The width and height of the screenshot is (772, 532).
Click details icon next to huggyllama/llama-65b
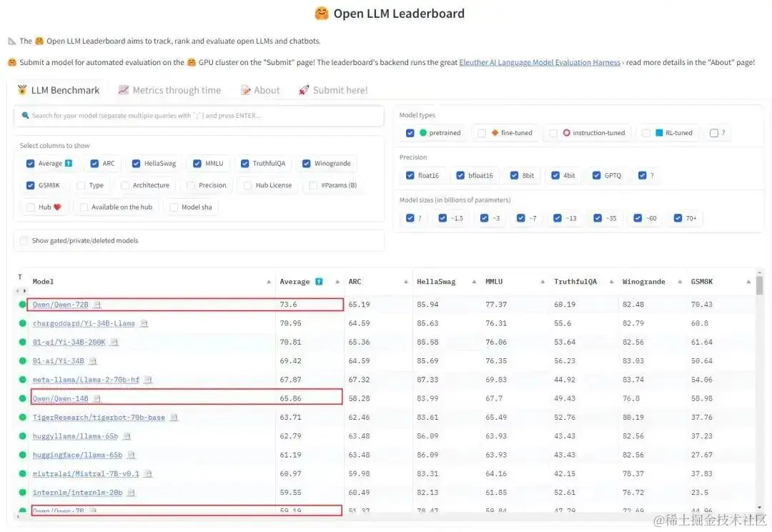pyautogui.click(x=127, y=436)
